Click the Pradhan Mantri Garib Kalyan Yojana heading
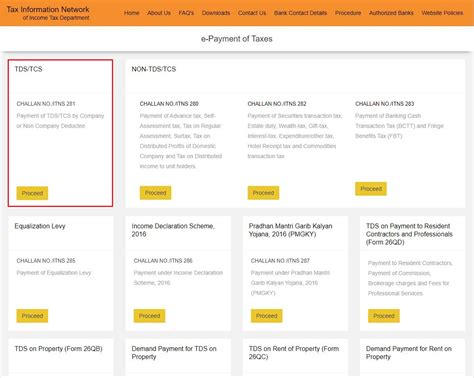Image resolution: width=474 pixels, height=378 pixels. [290, 230]
